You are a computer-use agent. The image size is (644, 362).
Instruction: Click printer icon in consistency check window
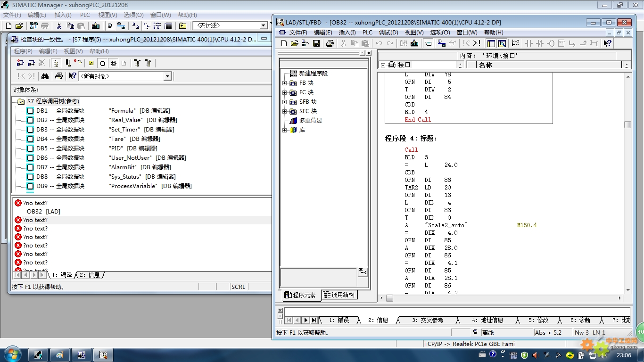click(59, 76)
